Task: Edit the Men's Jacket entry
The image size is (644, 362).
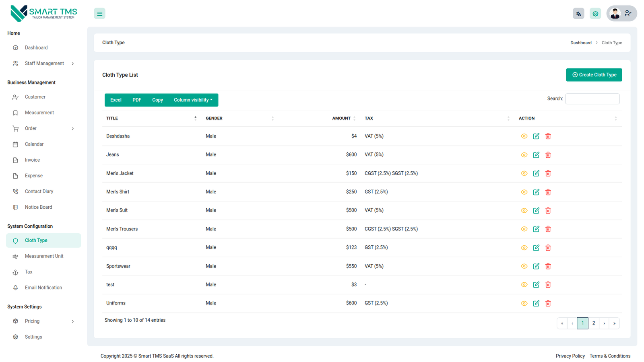Action: [536, 173]
